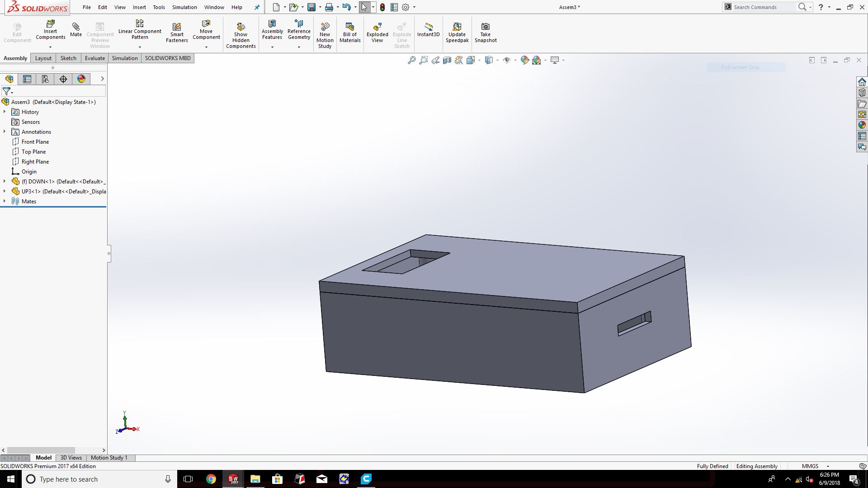Select Top Plane in feature tree

[x=33, y=152]
